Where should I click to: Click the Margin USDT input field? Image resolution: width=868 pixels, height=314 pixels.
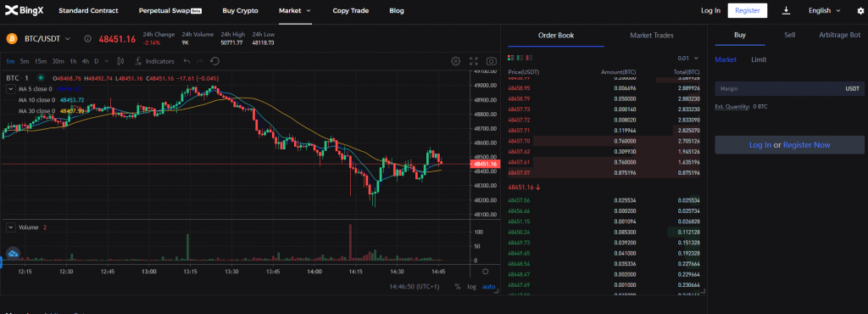[789, 88]
